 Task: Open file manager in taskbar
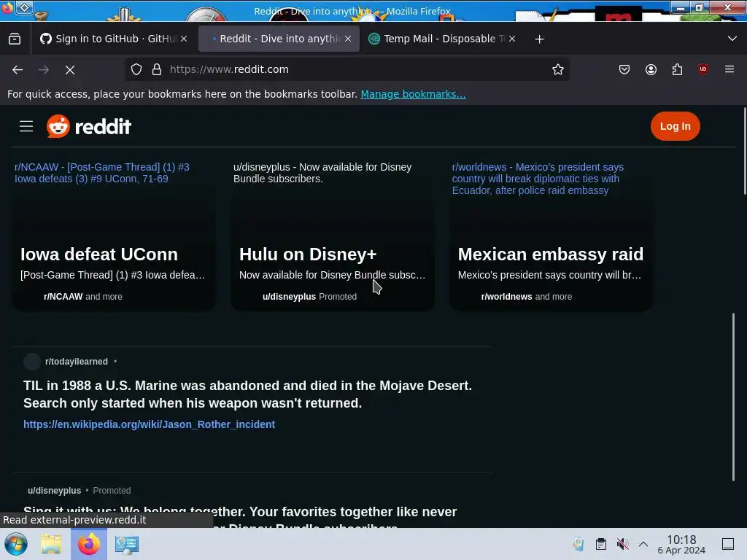(x=51, y=544)
